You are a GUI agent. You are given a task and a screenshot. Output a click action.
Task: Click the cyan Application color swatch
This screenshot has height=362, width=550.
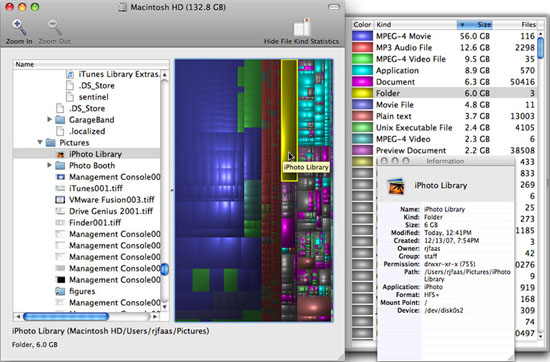[x=362, y=70]
